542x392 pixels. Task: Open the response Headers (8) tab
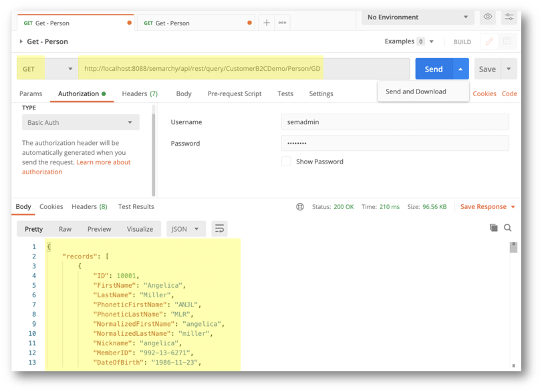coord(90,206)
